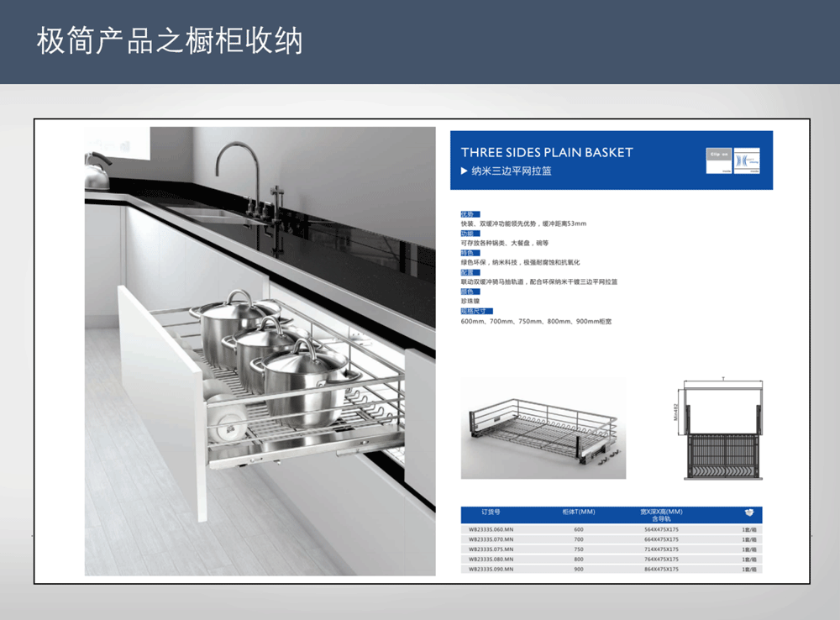The height and width of the screenshot is (620, 840).
Task: Click the line starting with 联动双缓冲骑马抽轨道
Action: [x=539, y=282]
